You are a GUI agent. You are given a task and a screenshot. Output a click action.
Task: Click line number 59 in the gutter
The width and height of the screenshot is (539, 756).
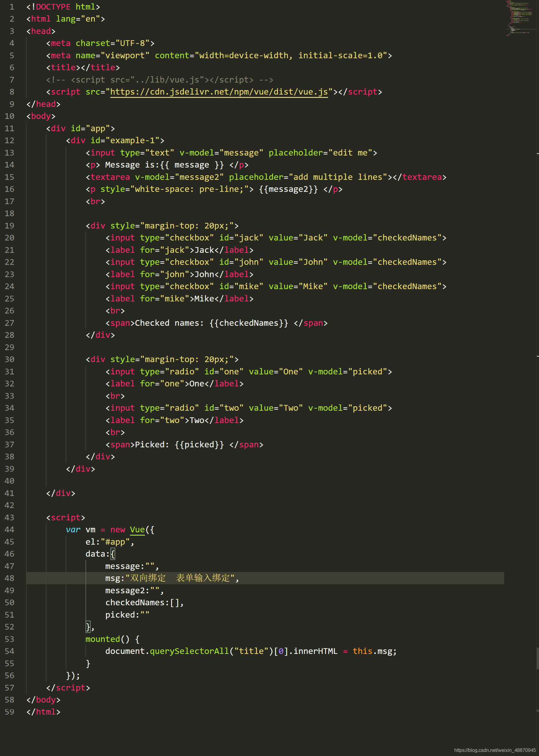coord(9,712)
